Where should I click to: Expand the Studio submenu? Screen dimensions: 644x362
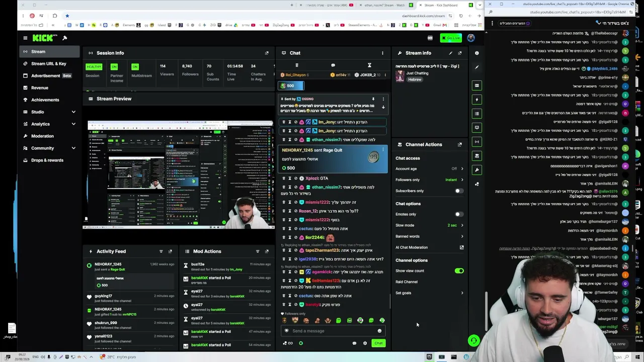click(73, 112)
